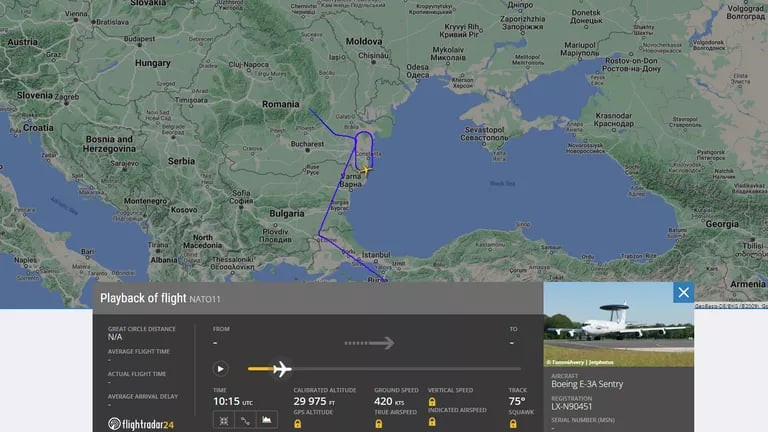Select the yellow aircraft marker on the map
Screen dimensions: 768x432
[364, 170]
